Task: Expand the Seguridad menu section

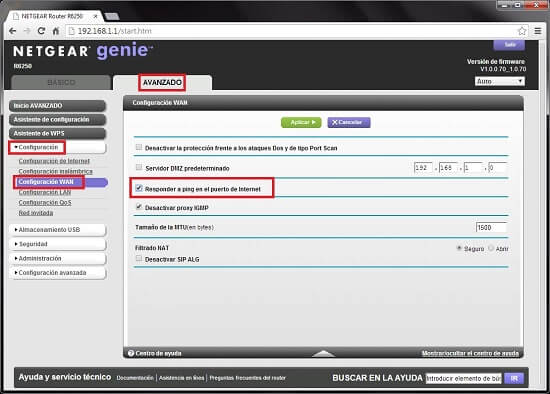Action: (x=58, y=244)
